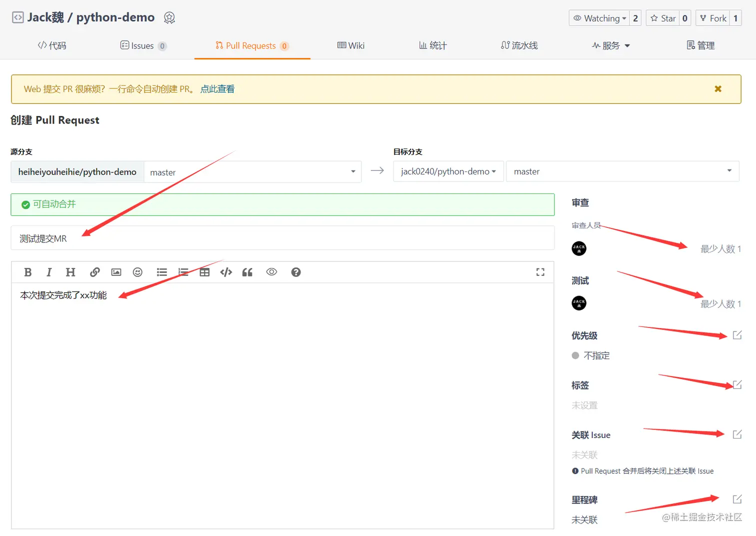The image size is (756, 536).
Task: Insert a code block
Action: tap(226, 272)
